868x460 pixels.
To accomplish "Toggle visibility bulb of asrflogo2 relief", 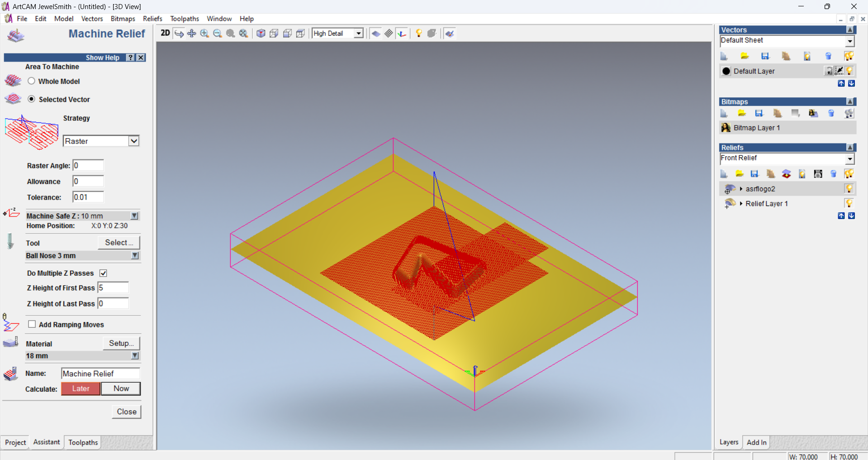I will click(849, 188).
